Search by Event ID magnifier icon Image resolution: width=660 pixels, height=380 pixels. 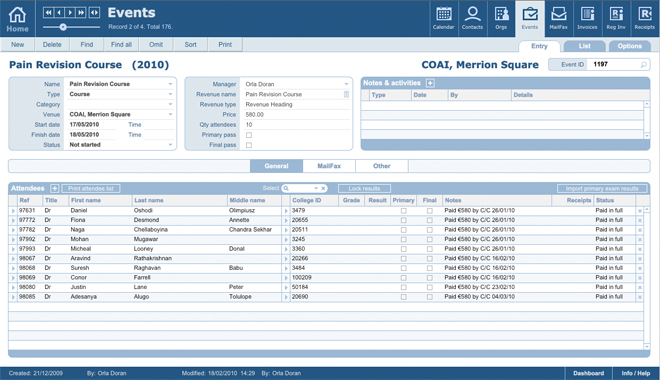pos(644,64)
